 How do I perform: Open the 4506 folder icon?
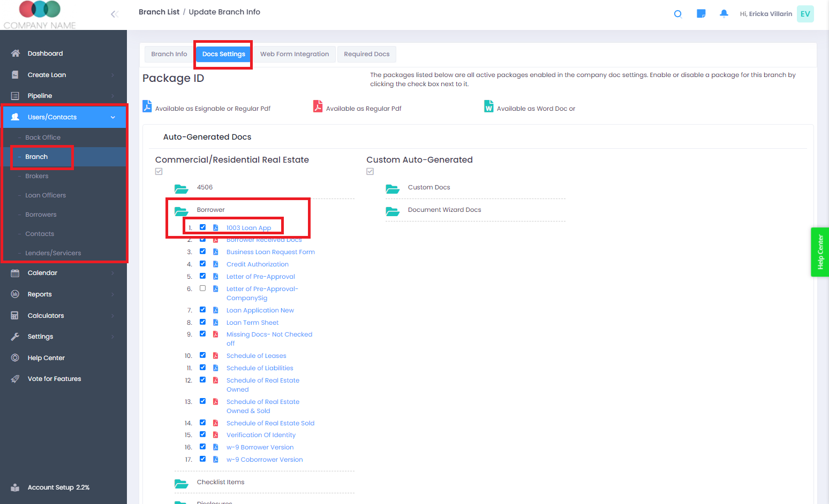point(182,188)
